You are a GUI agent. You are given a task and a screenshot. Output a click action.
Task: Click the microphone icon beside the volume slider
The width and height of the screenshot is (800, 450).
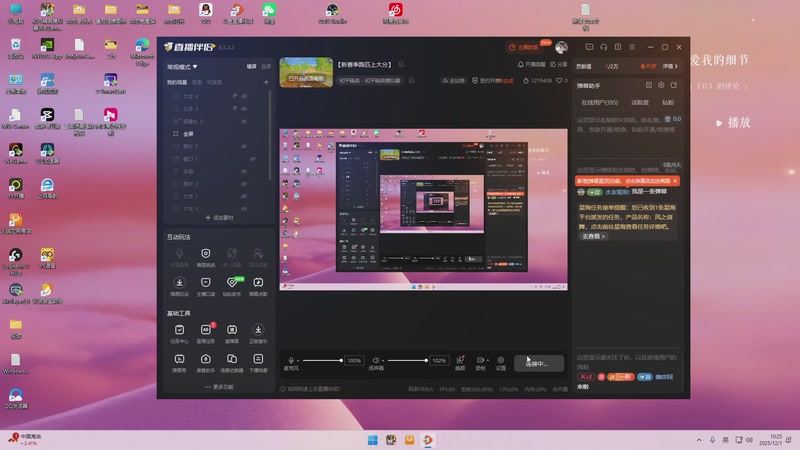coord(291,360)
